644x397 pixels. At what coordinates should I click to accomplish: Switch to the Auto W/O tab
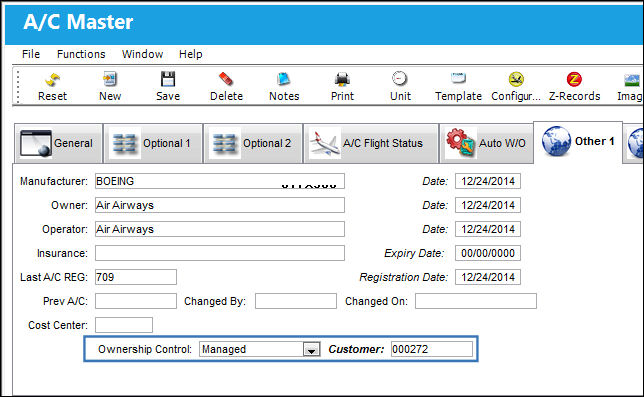pos(486,143)
